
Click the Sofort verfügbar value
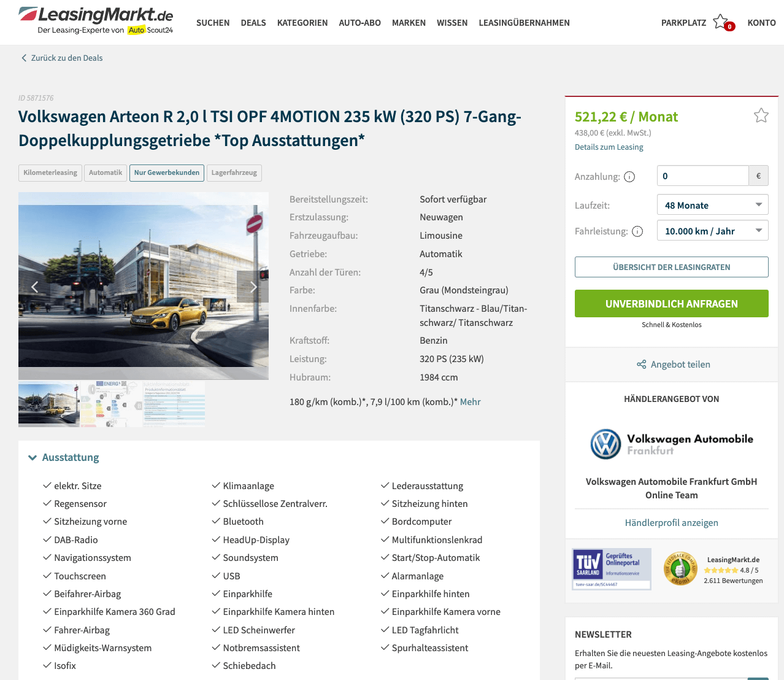pos(453,199)
